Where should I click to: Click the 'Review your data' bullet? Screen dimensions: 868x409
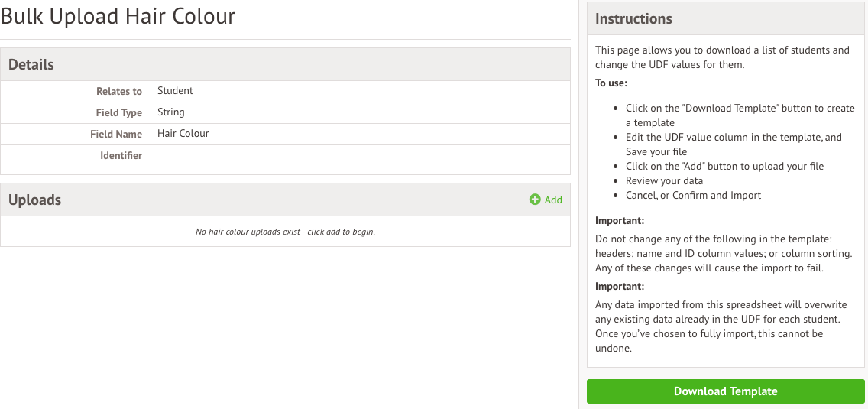tap(664, 180)
